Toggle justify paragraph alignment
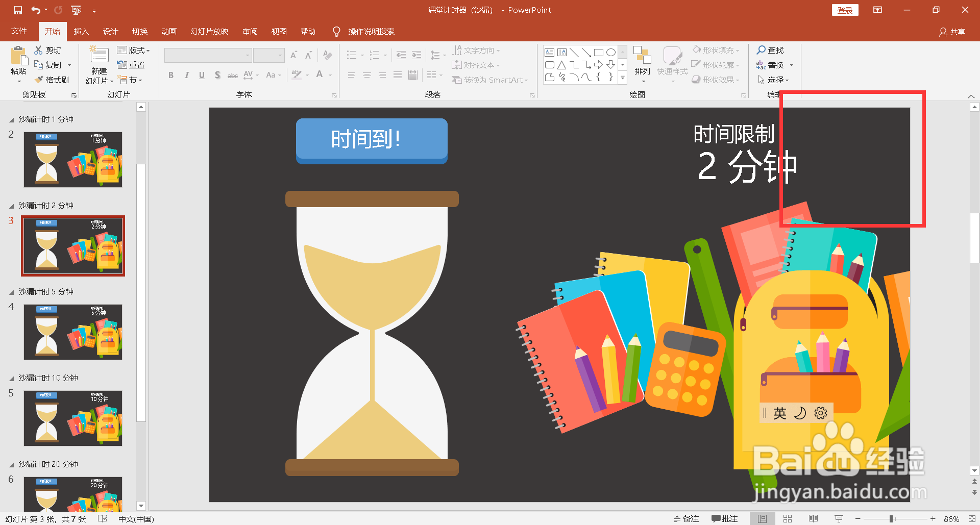The width and height of the screenshot is (980, 525). 398,75
